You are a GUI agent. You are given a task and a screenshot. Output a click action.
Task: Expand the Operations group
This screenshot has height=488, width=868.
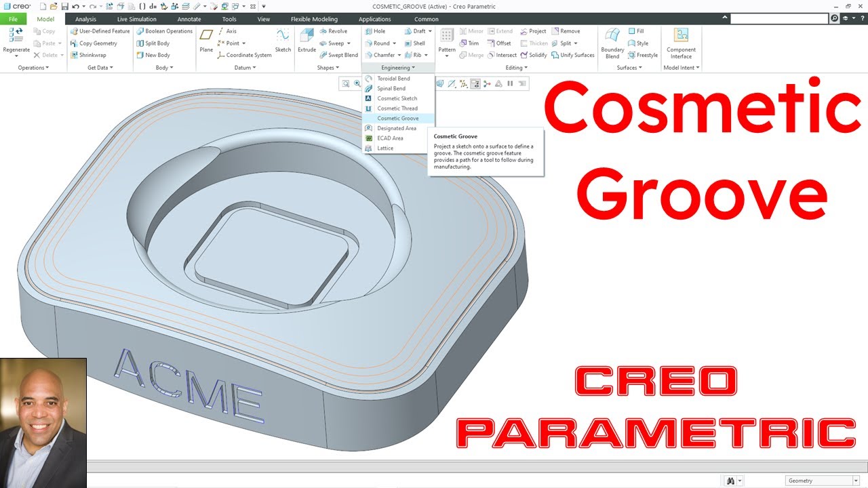(x=33, y=68)
